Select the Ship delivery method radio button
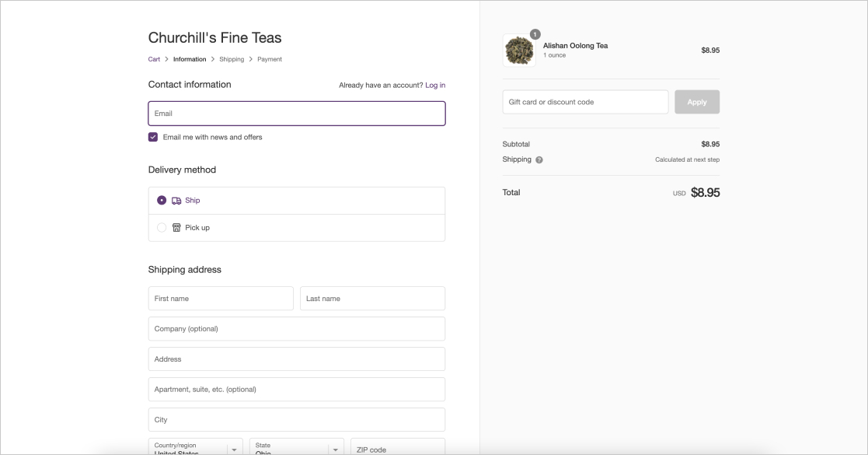Screen dimensions: 868x455 coord(162,200)
